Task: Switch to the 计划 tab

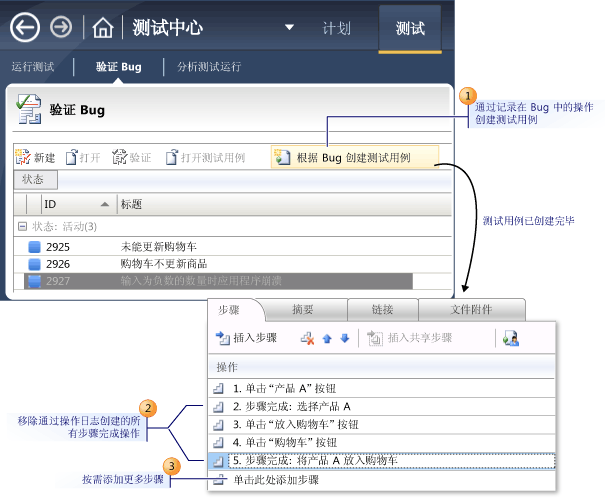Action: (x=336, y=28)
